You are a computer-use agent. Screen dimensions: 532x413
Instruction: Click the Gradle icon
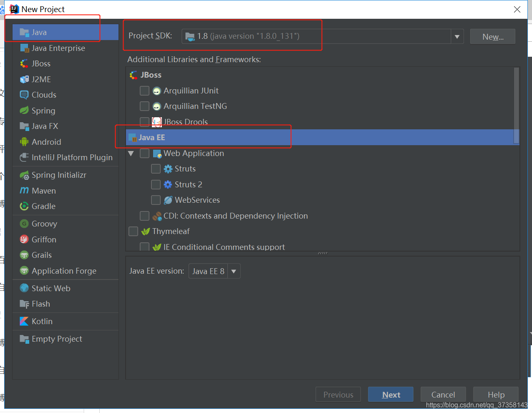[24, 206]
